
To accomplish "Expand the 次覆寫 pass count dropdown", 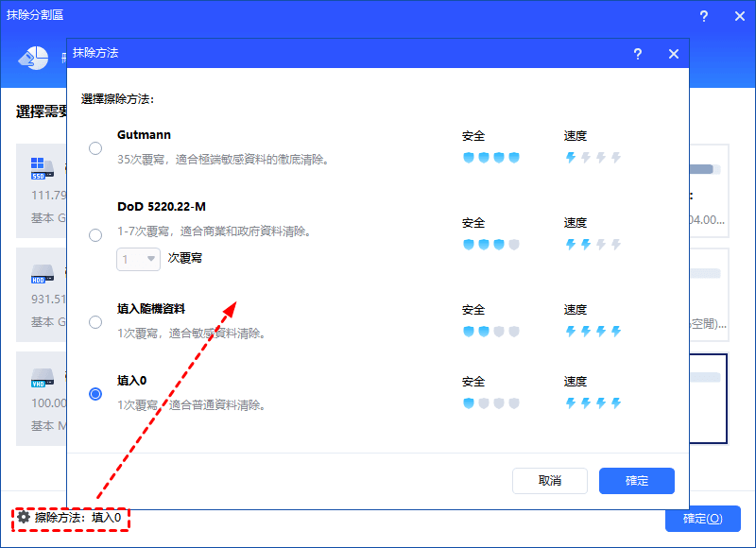I will pos(139,258).
